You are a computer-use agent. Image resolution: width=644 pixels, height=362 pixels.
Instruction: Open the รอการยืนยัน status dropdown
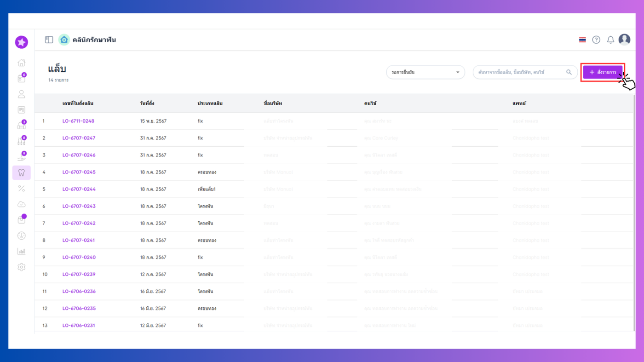(x=425, y=72)
